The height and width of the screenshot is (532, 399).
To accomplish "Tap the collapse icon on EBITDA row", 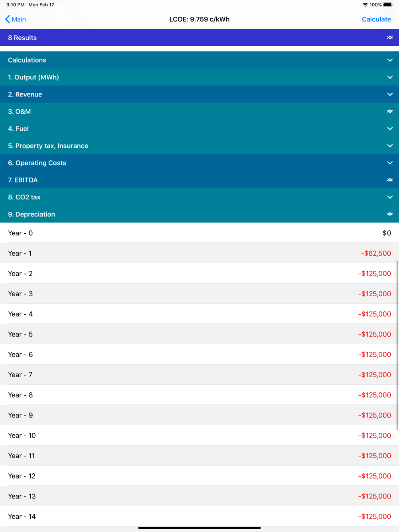I will coord(390,180).
